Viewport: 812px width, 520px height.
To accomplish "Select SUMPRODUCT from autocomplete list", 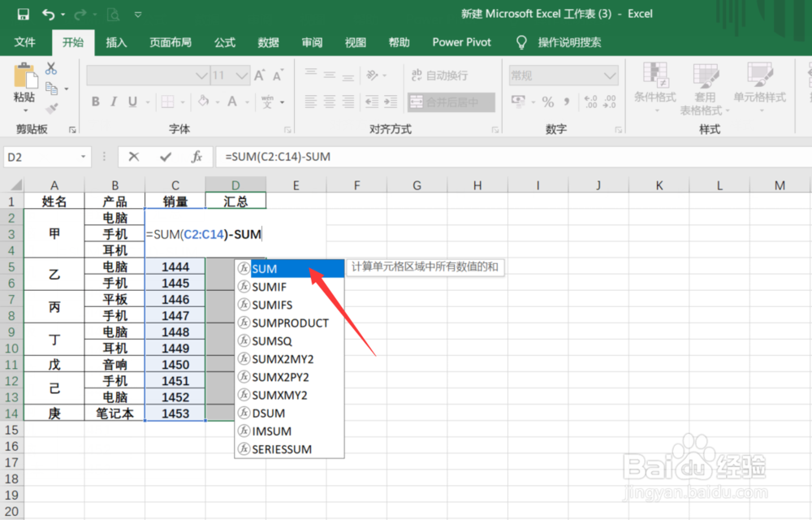I will tap(290, 323).
